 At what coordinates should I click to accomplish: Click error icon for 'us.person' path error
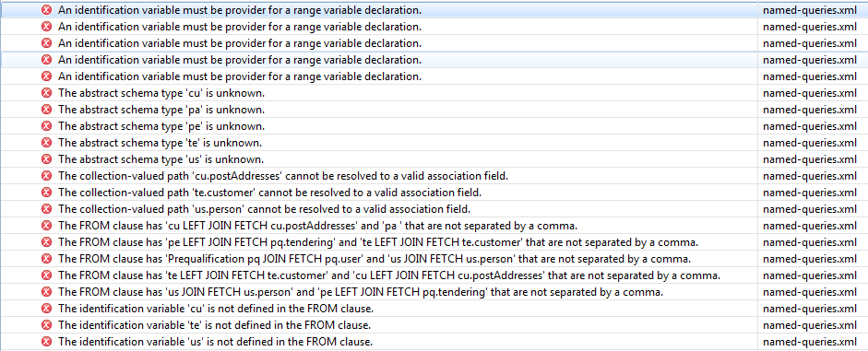pos(46,209)
